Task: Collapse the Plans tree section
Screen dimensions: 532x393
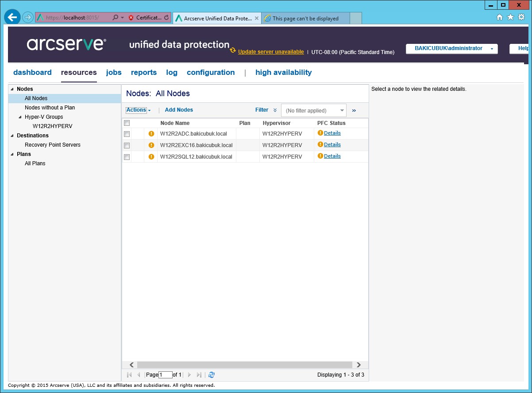Action: click(12, 154)
